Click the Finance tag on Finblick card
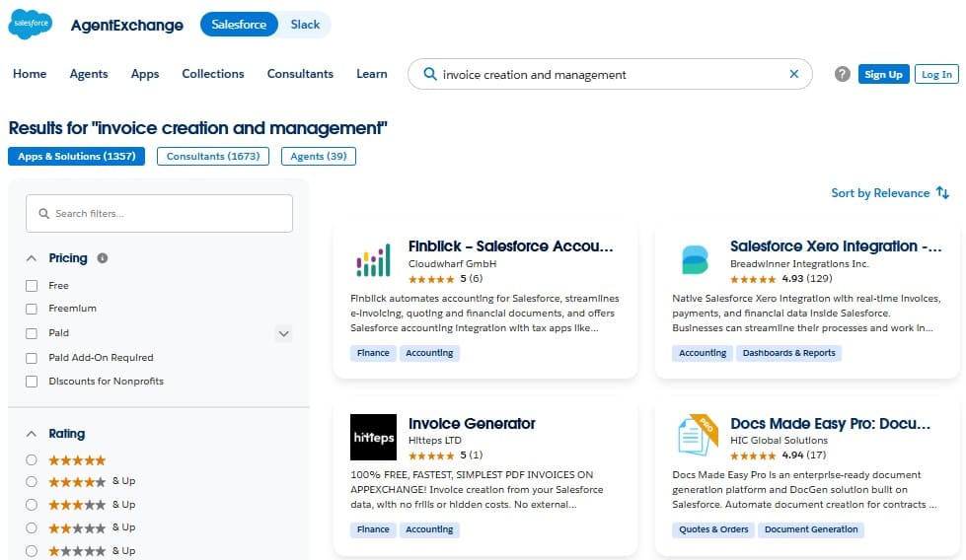Viewport: 966px width, 560px height. pos(373,353)
